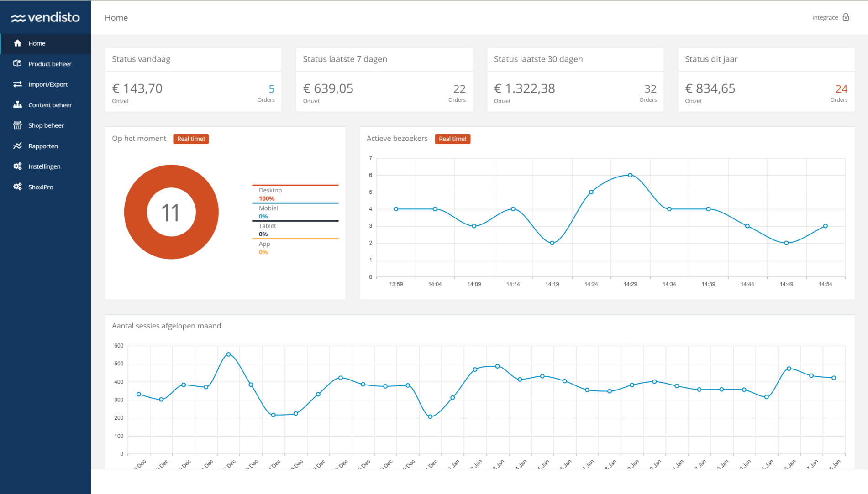Click the 14:29 peak point on visitors chart
Viewport: 868px width, 494px height.
click(630, 175)
